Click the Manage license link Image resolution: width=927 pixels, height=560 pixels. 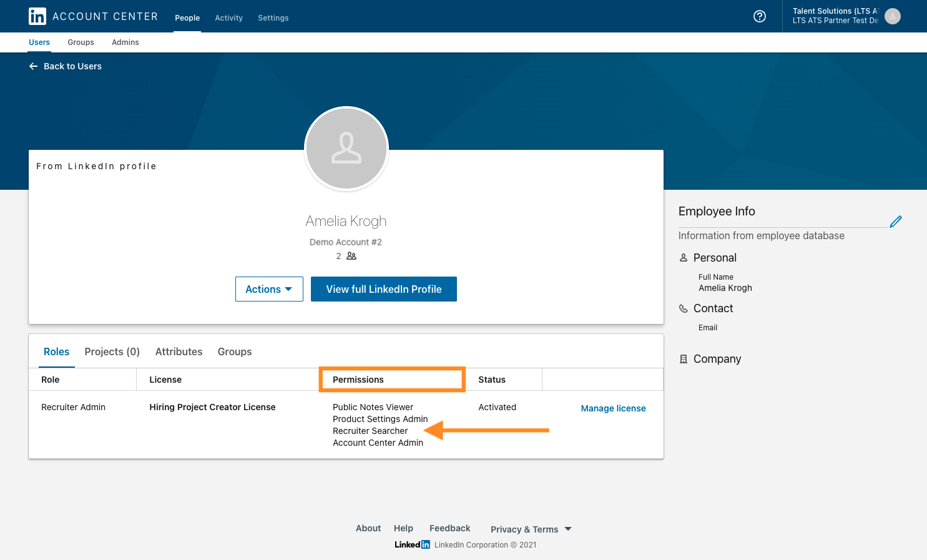614,408
